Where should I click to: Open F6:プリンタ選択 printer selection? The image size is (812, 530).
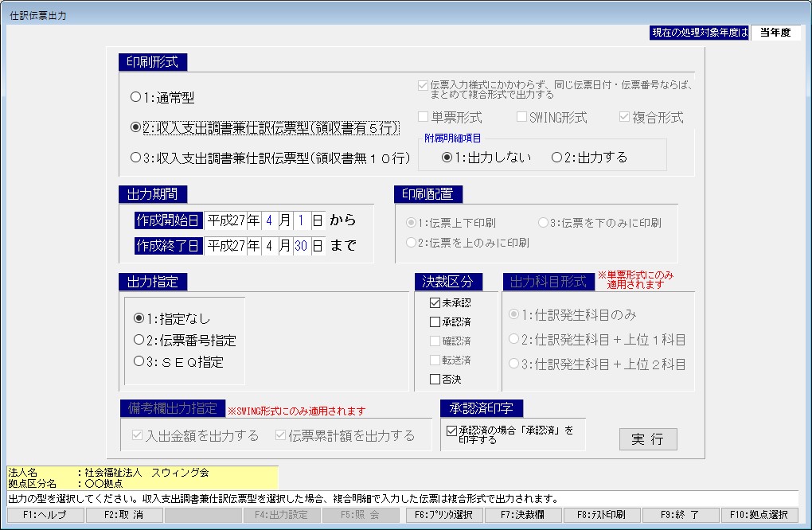point(443,515)
